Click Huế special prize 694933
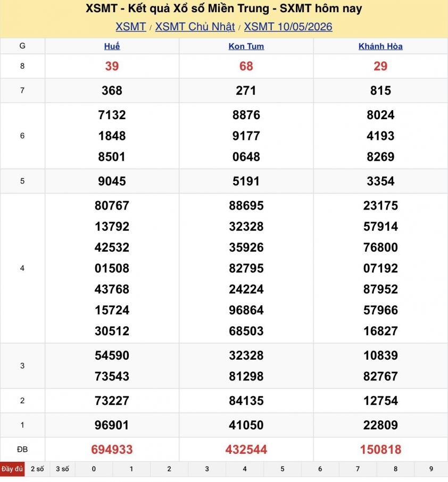 click(112, 450)
